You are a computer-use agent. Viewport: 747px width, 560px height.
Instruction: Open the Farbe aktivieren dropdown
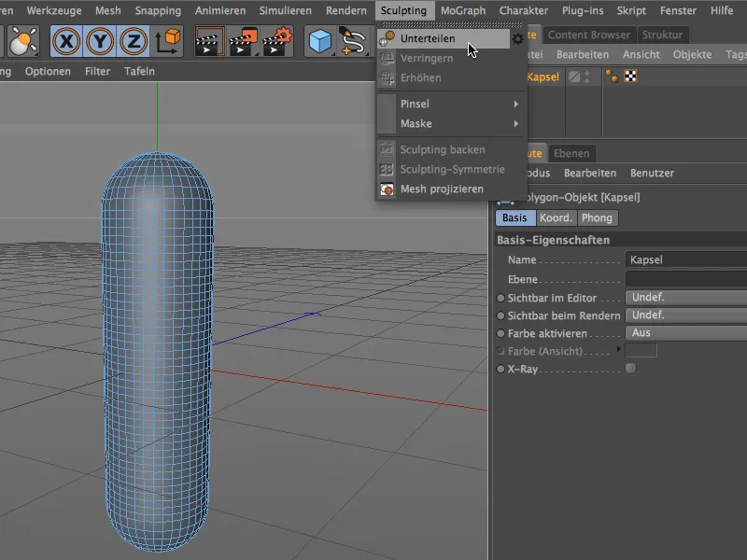pos(686,333)
